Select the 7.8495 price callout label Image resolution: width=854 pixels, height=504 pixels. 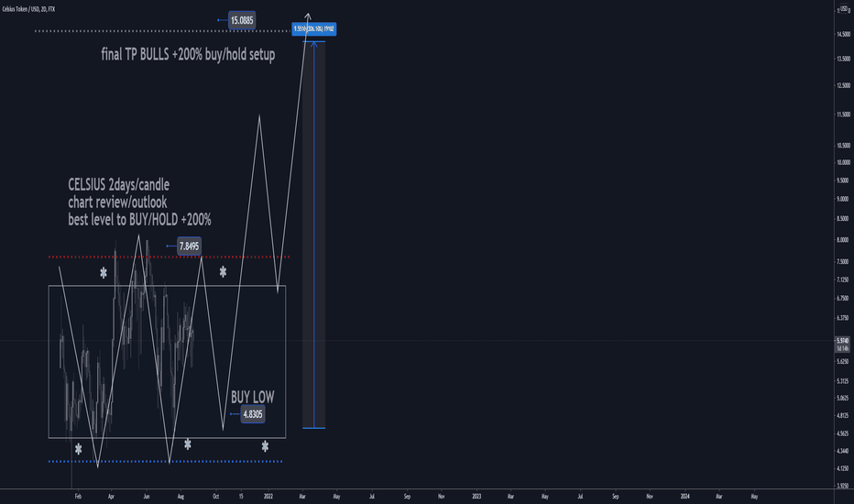pyautogui.click(x=189, y=247)
